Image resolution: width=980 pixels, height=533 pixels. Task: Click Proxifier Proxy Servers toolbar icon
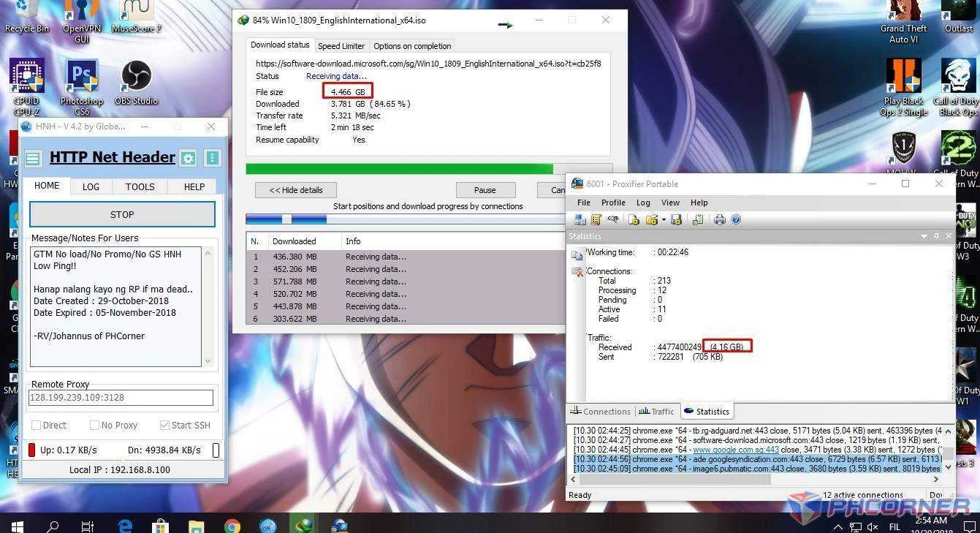click(x=580, y=219)
